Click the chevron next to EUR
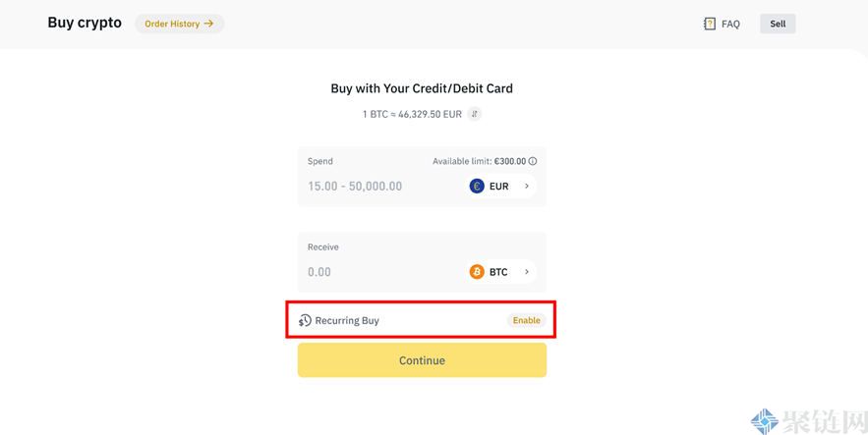This screenshot has width=868, height=435. click(x=527, y=186)
